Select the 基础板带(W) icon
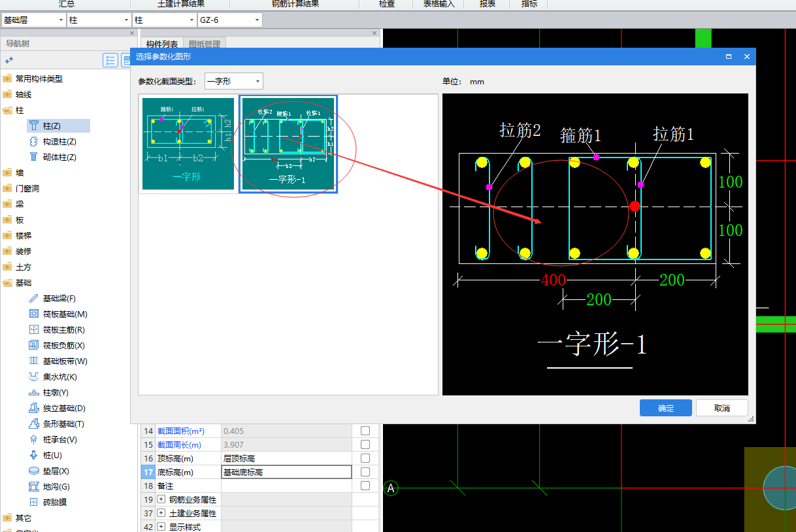Viewport: 796px width, 532px height. pyautogui.click(x=34, y=361)
